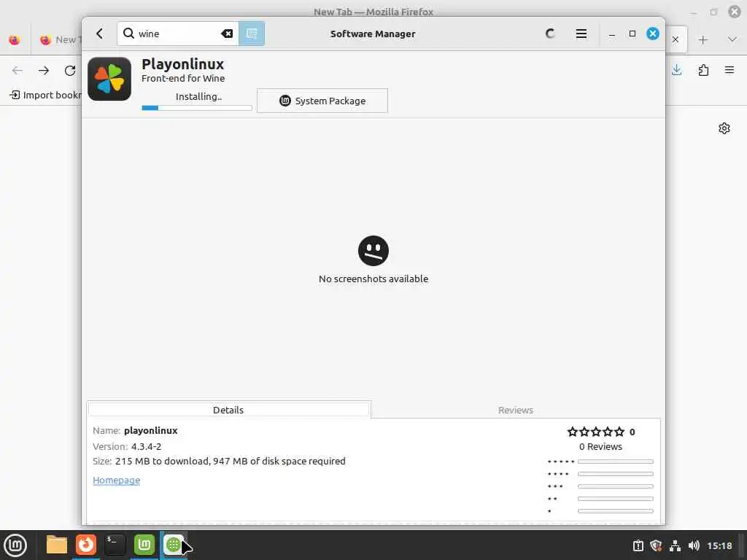Screen dimensions: 747x560
Task: Click the loading spinner icon
Action: click(x=550, y=34)
